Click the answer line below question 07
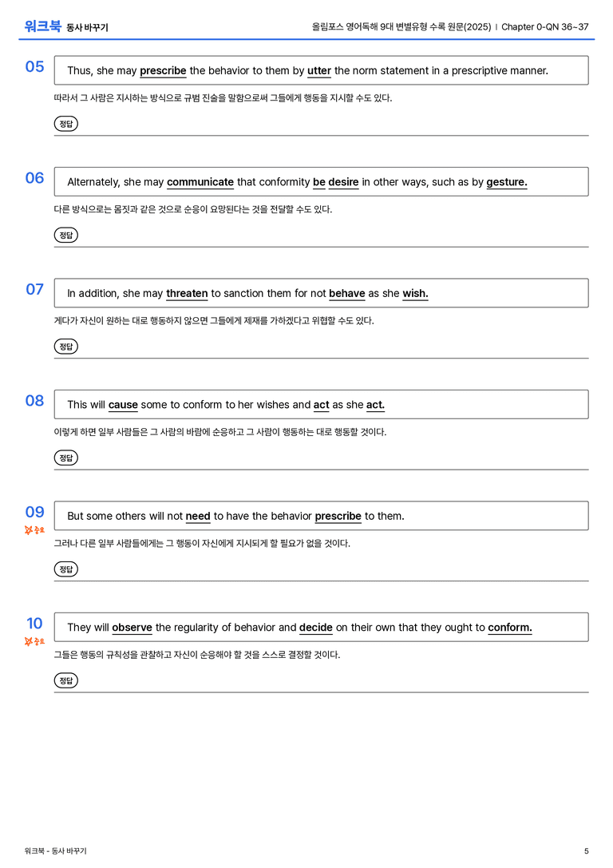 coord(322,359)
